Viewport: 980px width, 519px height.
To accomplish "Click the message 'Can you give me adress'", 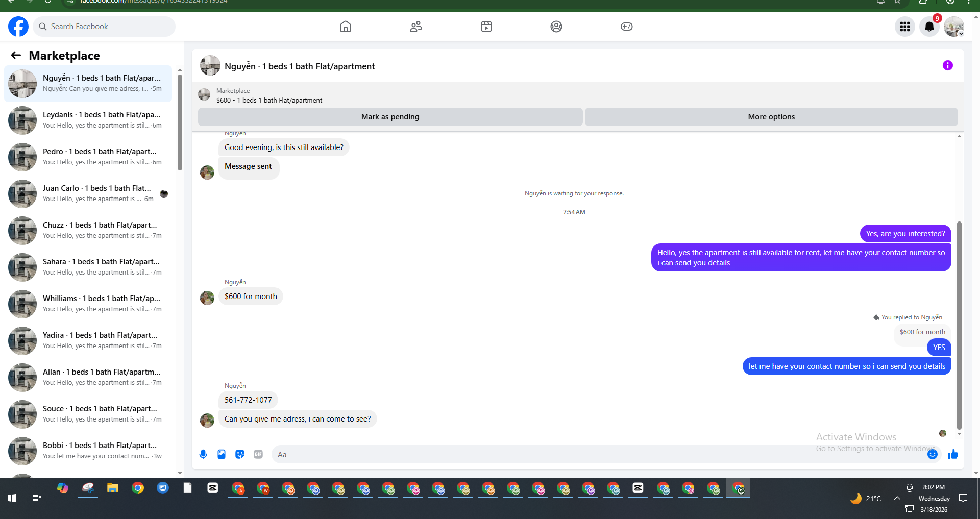I will 298,419.
